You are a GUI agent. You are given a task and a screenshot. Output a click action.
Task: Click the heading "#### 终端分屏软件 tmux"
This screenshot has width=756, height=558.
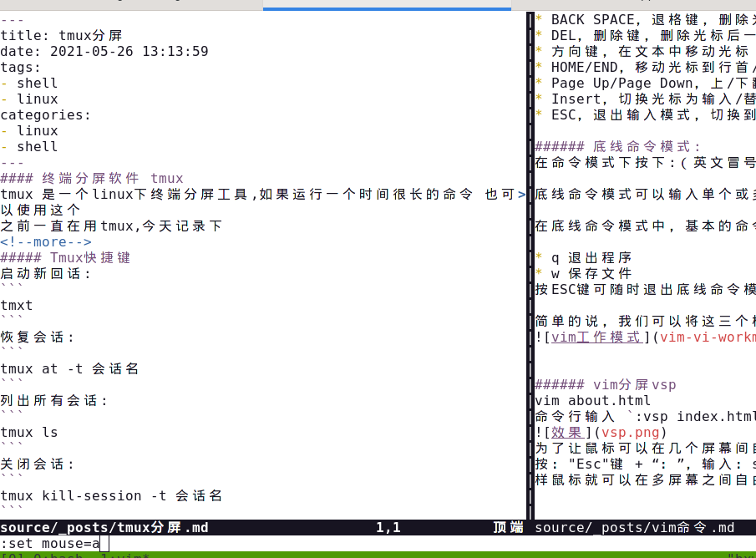coord(92,179)
